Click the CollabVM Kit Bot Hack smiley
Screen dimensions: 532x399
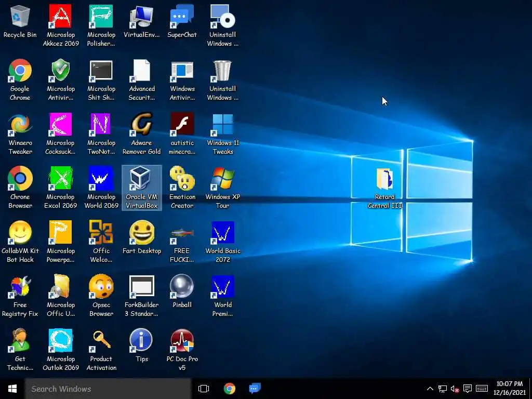click(20, 232)
